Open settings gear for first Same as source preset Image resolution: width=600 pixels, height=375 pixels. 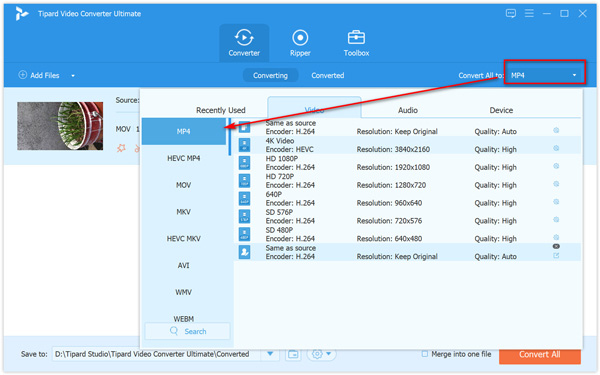tap(556, 130)
